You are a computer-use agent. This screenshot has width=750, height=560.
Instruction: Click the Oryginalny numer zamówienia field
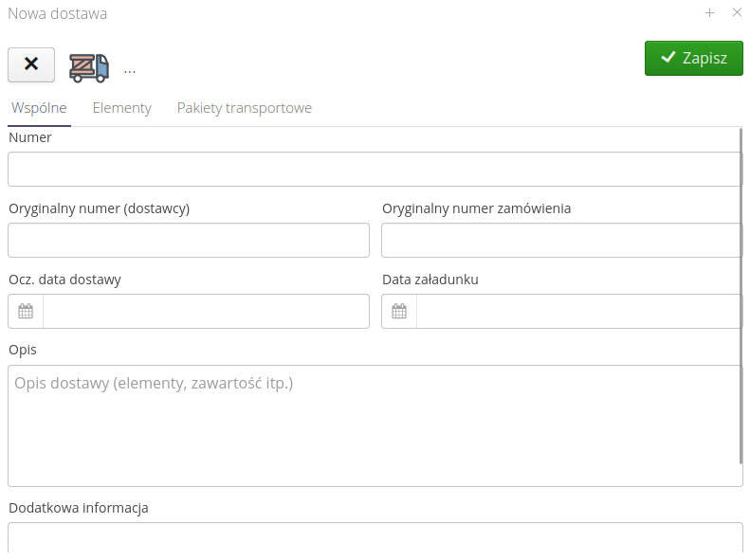[561, 241]
